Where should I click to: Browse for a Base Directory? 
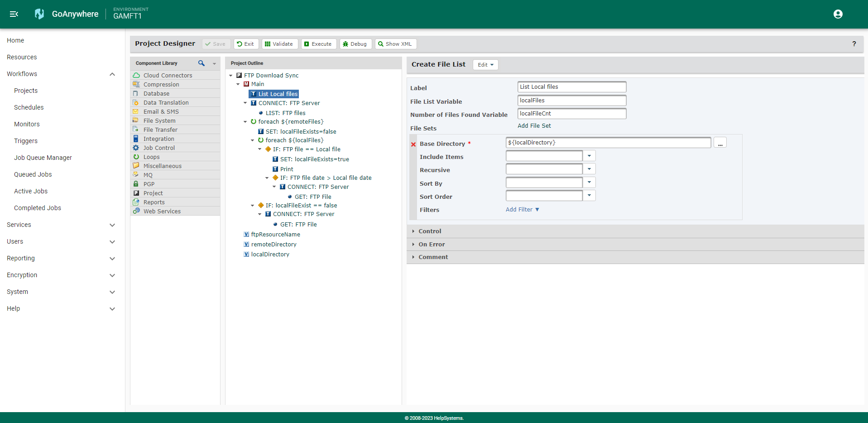[719, 142]
